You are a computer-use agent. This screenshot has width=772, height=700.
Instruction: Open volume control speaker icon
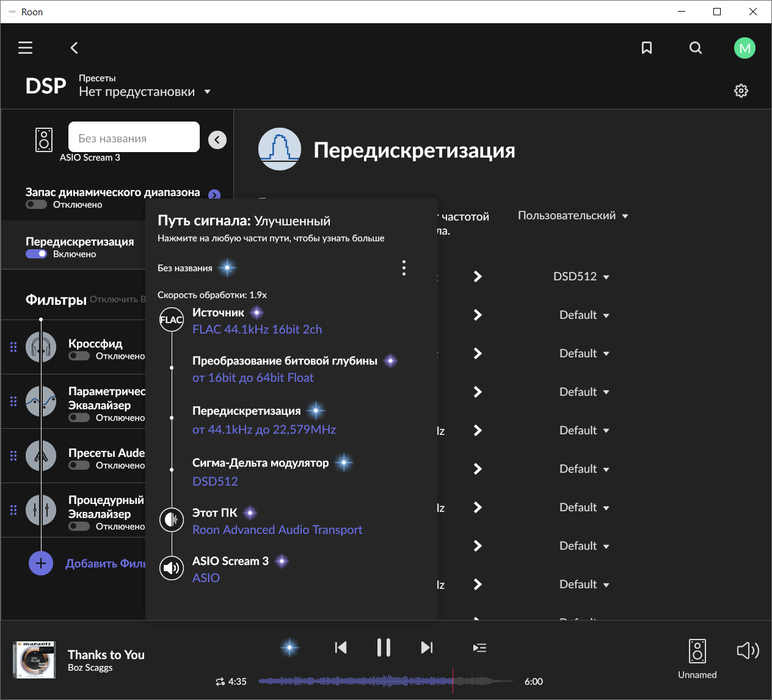click(748, 651)
